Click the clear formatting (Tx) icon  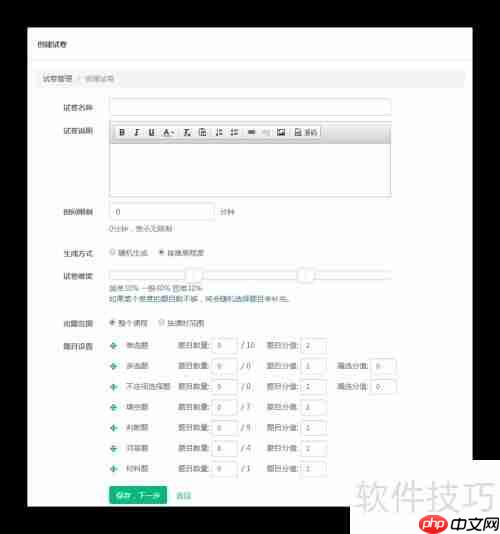pos(187,132)
